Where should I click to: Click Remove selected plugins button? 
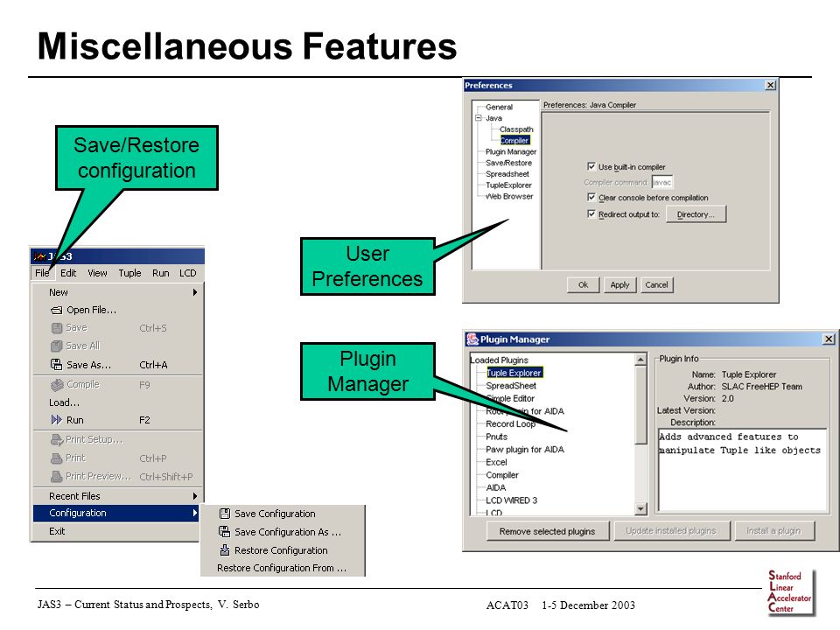click(548, 531)
